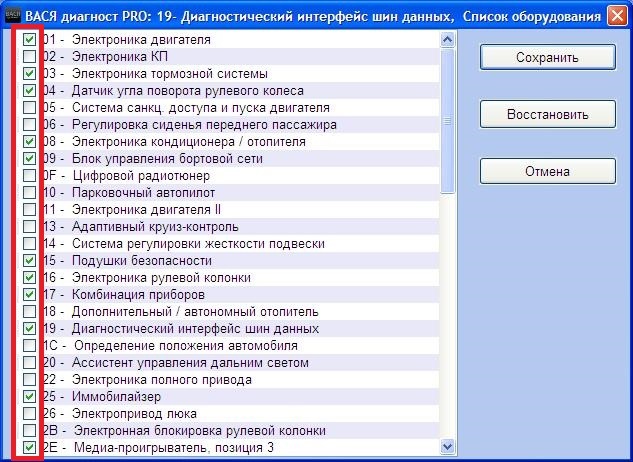The width and height of the screenshot is (633, 462).
Task: Uncheck 19 - Диагностический интерфейс шин данных checkbox
Action: click(29, 328)
